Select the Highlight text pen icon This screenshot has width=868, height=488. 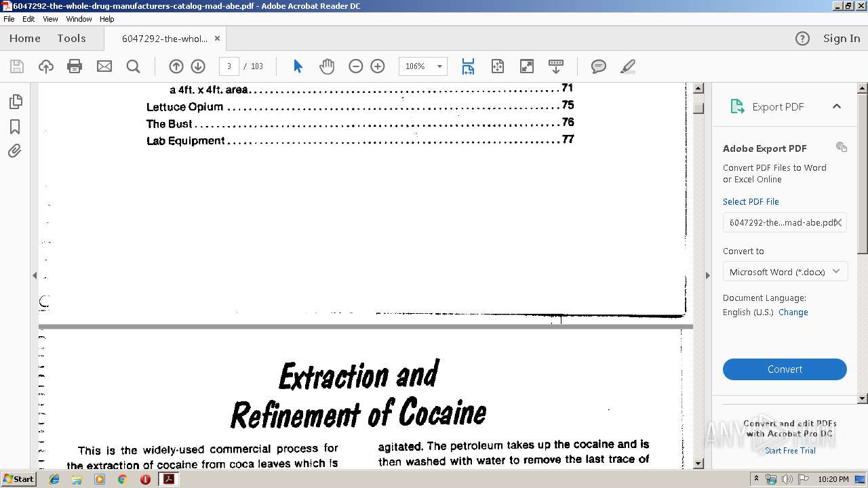coord(628,66)
